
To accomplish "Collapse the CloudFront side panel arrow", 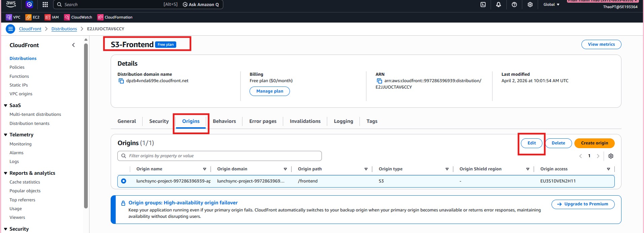I will (73, 45).
